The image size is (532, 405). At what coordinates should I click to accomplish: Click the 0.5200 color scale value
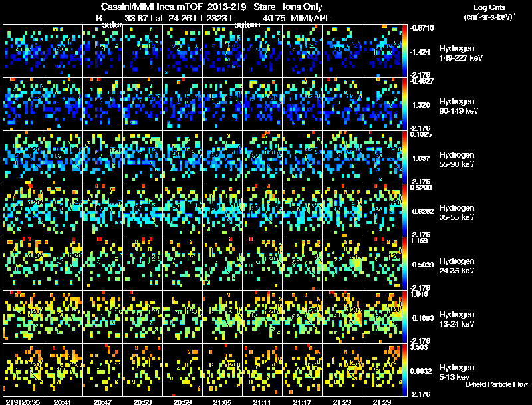tap(421, 188)
